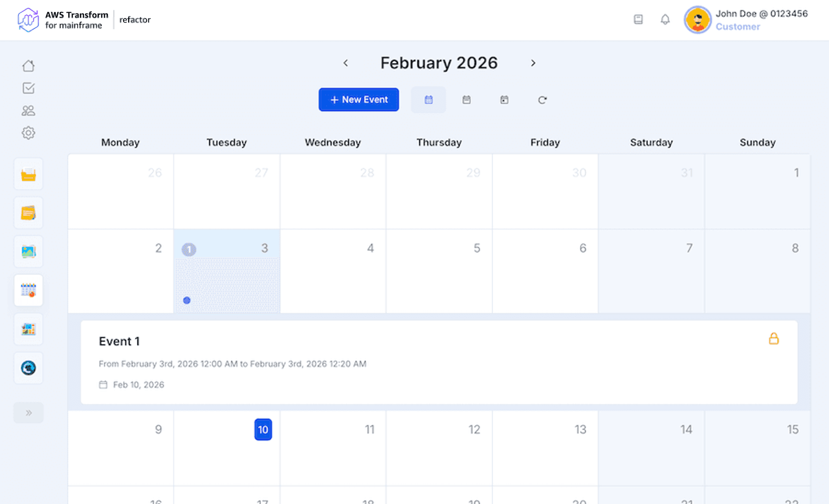
Task: Click the lock icon on Event 1
Action: (773, 339)
